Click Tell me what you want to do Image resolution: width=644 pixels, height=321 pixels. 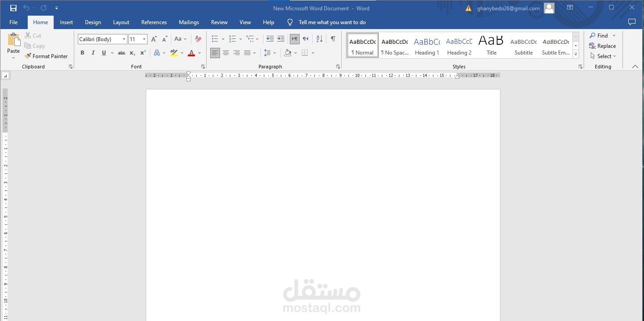pos(332,22)
